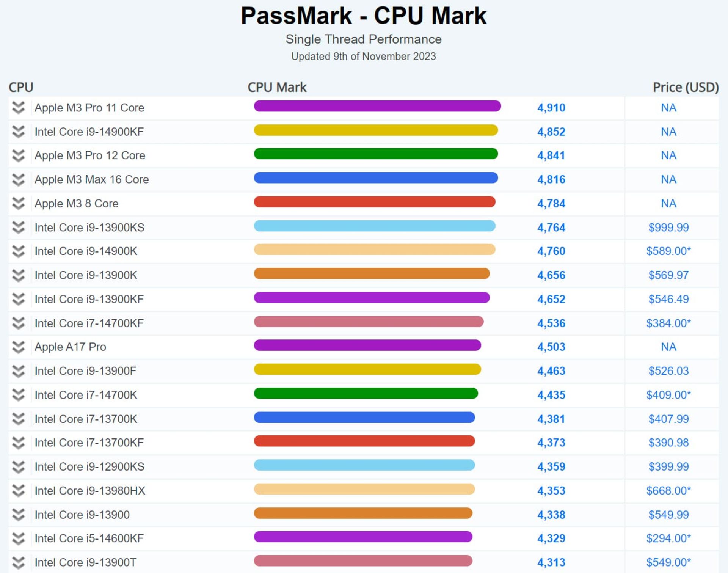Click the price $294.00*
This screenshot has width=728, height=573.
[x=668, y=538]
